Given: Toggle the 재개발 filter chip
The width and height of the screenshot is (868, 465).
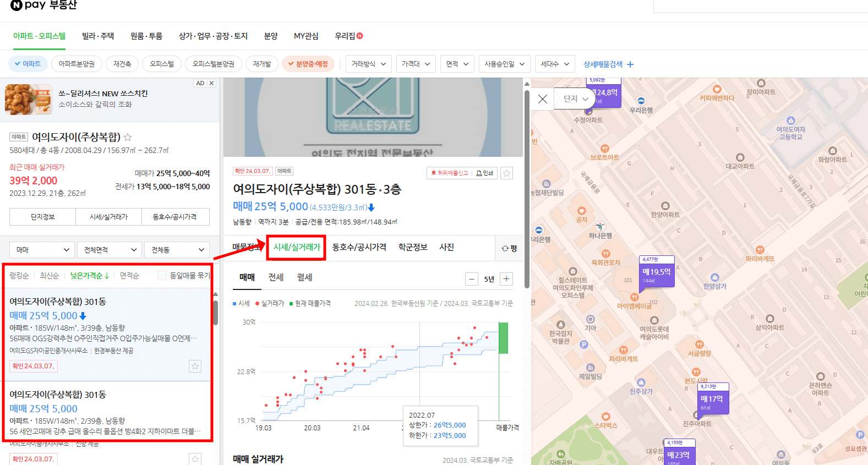Looking at the screenshot, I should coord(262,64).
